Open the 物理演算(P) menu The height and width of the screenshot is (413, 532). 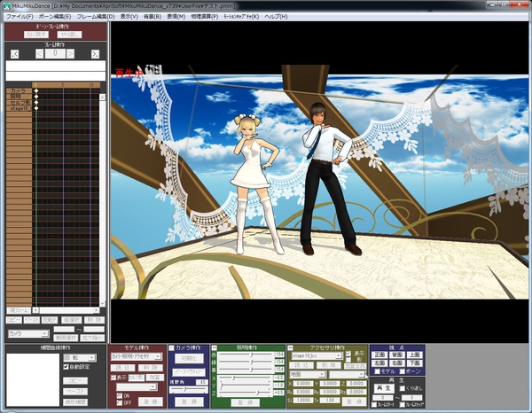[204, 16]
